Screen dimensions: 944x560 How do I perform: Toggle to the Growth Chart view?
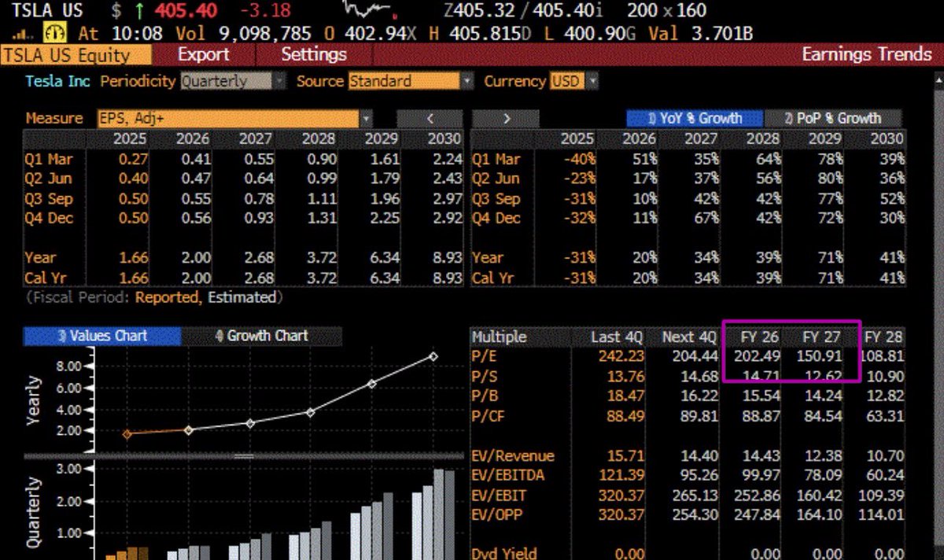tap(261, 336)
